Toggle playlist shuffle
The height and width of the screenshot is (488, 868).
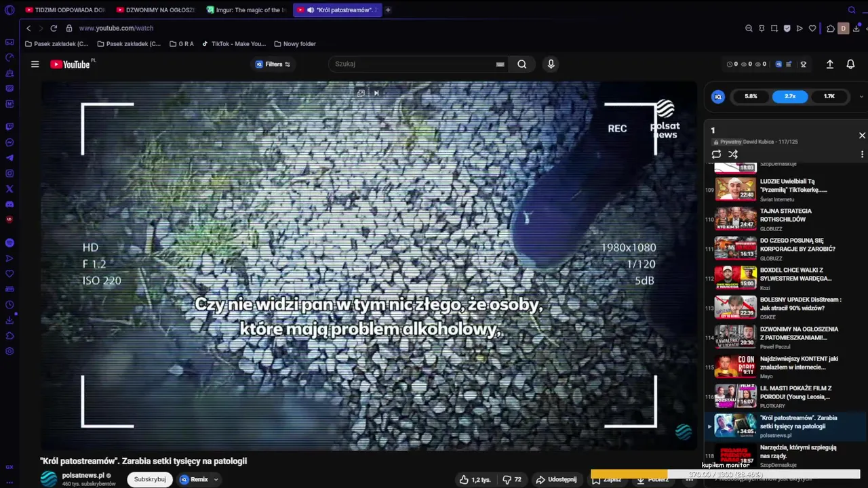tap(733, 155)
